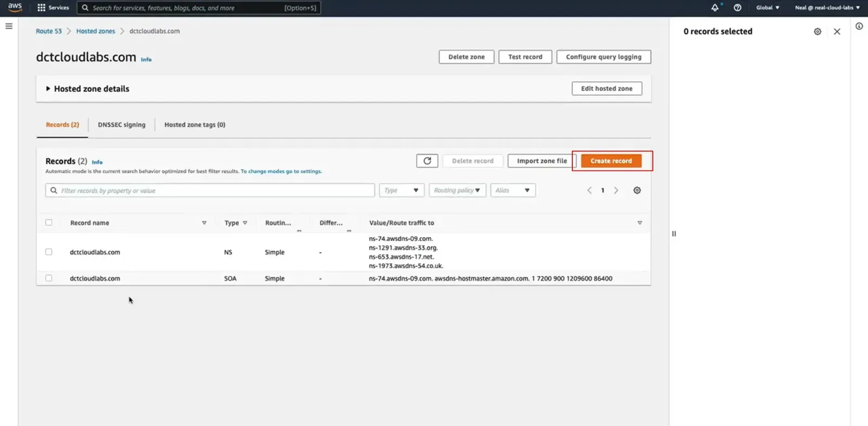868x426 pixels.
Task: Click the Import zone file button
Action: (x=542, y=161)
